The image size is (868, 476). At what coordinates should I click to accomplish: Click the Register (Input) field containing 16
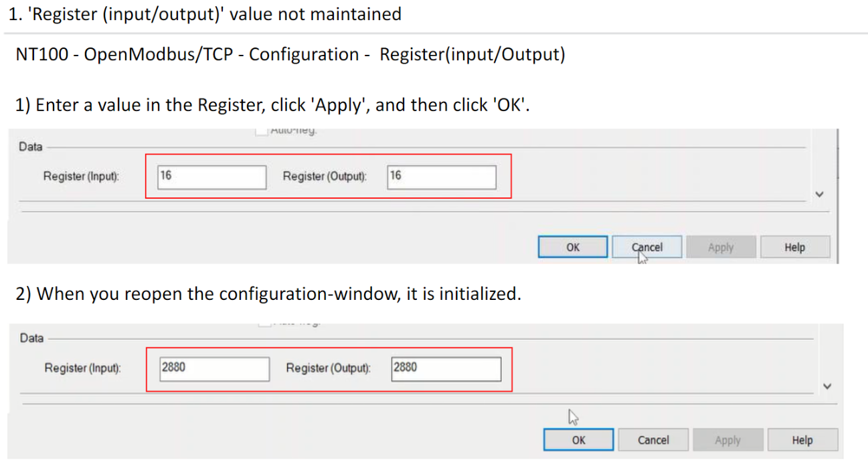(x=211, y=177)
